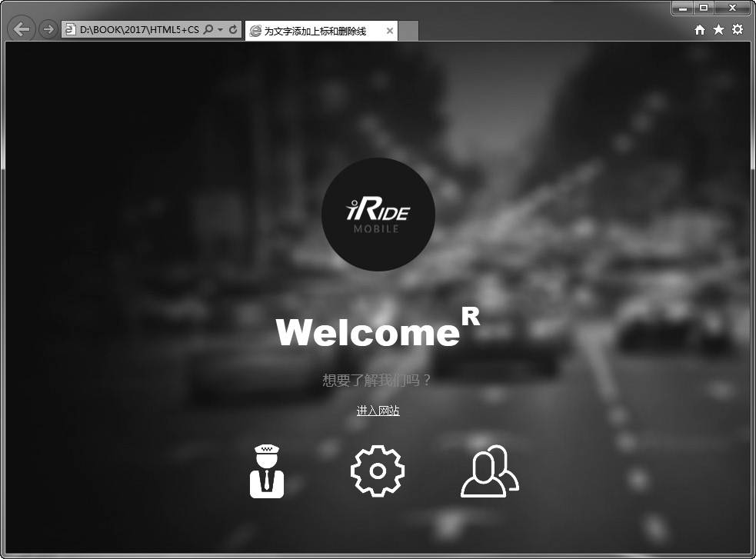Maximize the browser window
Viewport: 756px width, 559px height.
click(x=704, y=8)
